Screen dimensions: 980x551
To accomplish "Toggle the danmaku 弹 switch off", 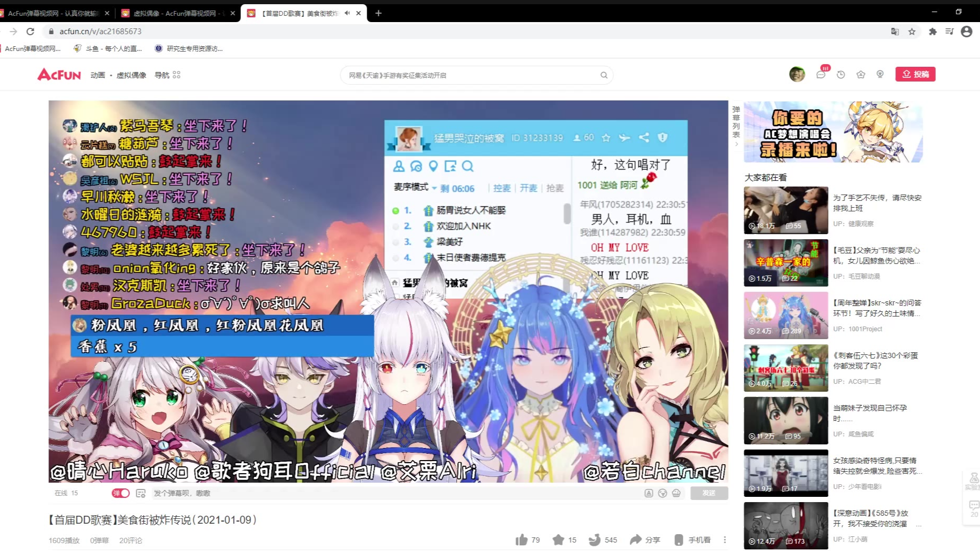I will [120, 493].
